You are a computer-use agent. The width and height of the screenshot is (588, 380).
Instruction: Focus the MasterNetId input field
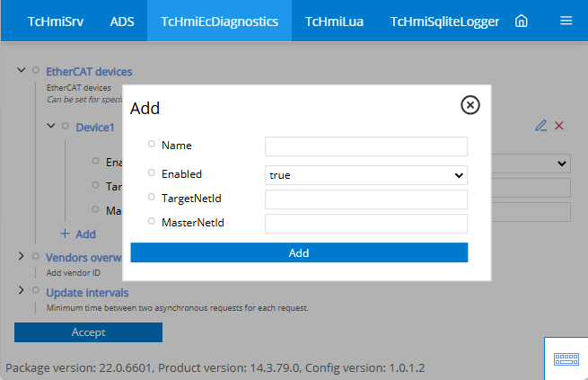click(366, 224)
